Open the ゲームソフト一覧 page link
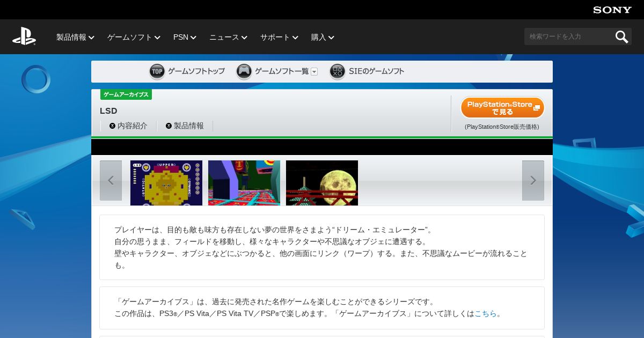Viewport: 644px width, 338px height. point(282,71)
